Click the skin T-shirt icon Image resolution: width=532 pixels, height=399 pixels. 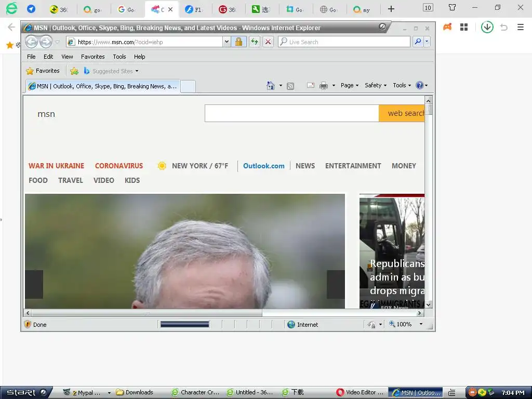click(x=452, y=7)
